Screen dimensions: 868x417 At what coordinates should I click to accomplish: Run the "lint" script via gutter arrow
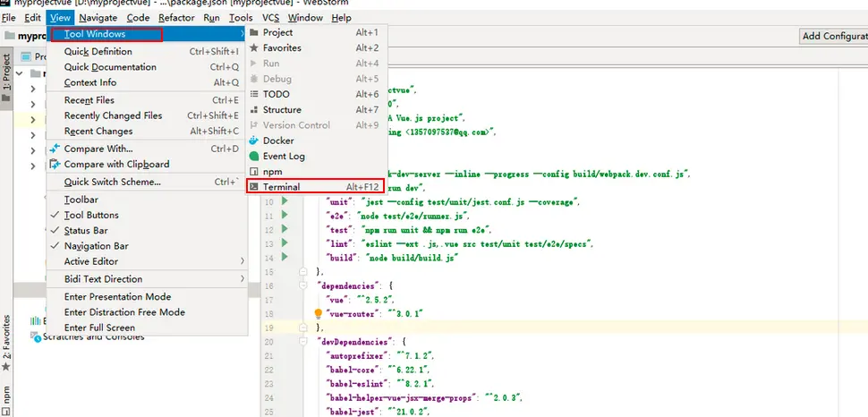pyautogui.click(x=285, y=243)
